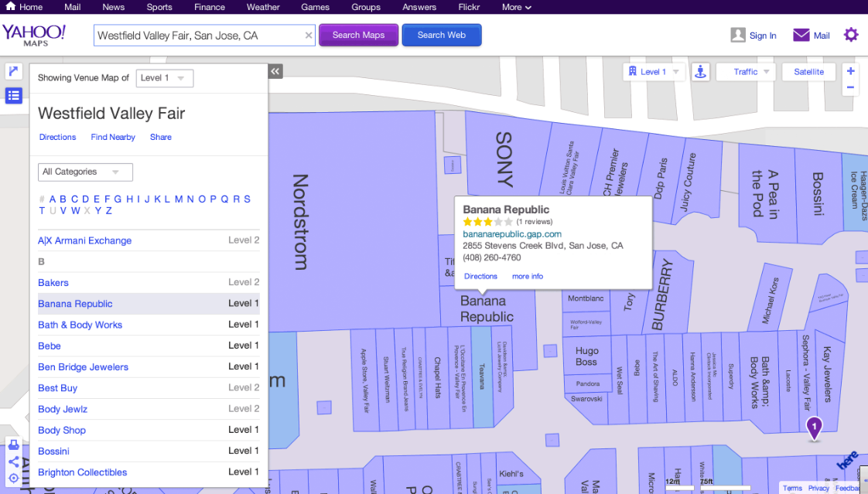The width and height of the screenshot is (868, 494).
Task: Select Banana Republic in store list
Action: [75, 304]
